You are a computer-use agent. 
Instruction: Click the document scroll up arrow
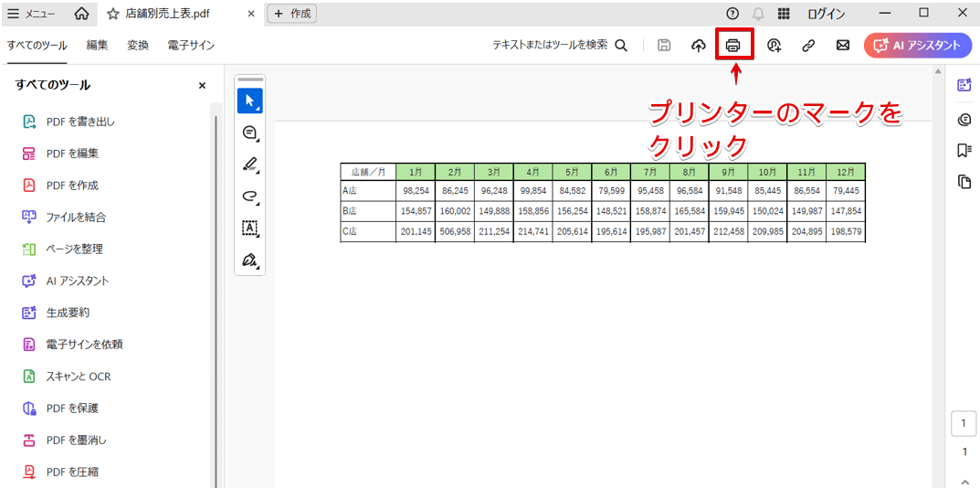[937, 72]
